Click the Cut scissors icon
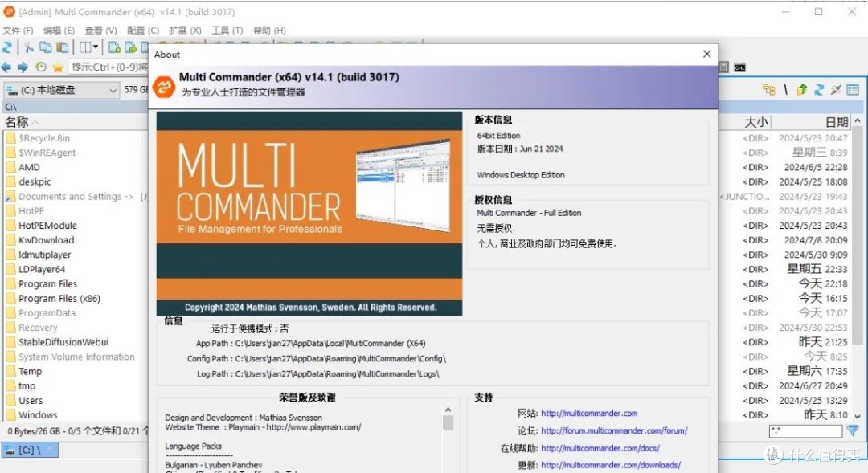 point(29,47)
